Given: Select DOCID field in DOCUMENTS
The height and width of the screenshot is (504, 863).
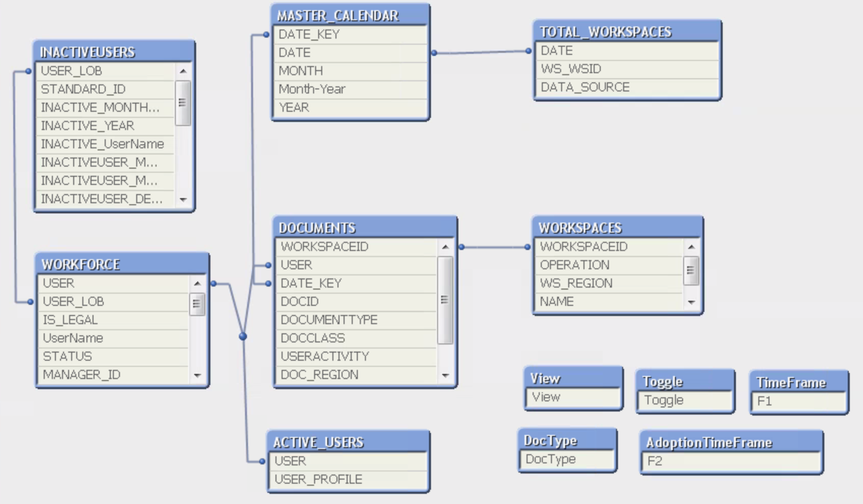Looking at the screenshot, I should (x=357, y=302).
